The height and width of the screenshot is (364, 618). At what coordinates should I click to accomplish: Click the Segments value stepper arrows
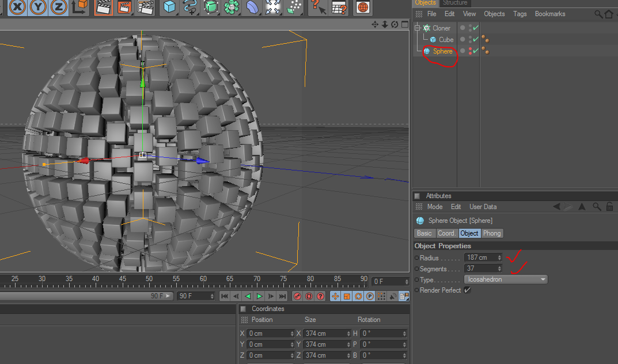click(499, 268)
